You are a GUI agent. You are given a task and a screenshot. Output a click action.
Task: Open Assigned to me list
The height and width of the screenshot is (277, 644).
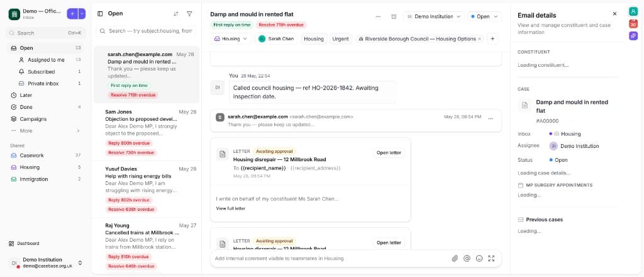click(x=45, y=60)
